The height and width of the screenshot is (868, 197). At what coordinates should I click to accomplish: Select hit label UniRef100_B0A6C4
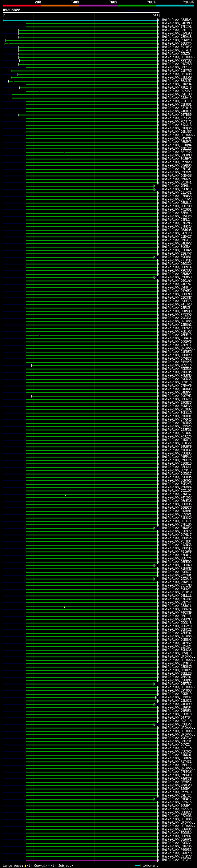177,609
